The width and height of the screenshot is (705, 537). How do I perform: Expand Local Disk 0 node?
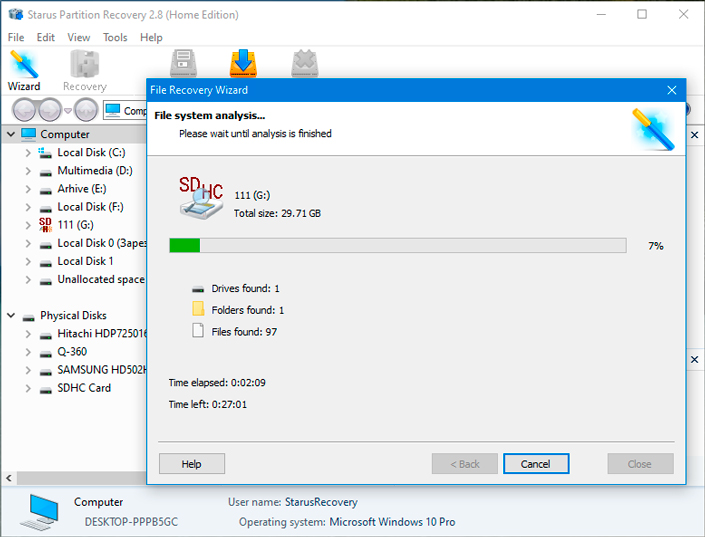click(28, 243)
